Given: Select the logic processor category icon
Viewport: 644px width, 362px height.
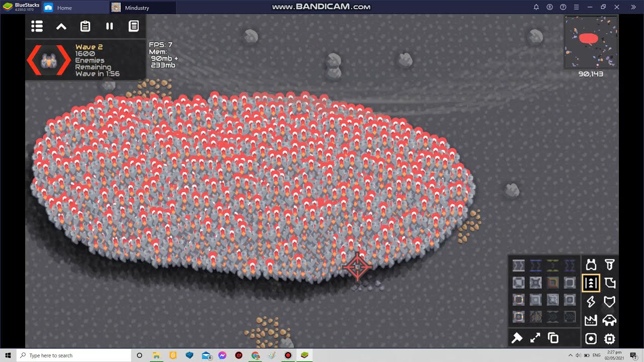Looking at the screenshot, I should [x=610, y=339].
